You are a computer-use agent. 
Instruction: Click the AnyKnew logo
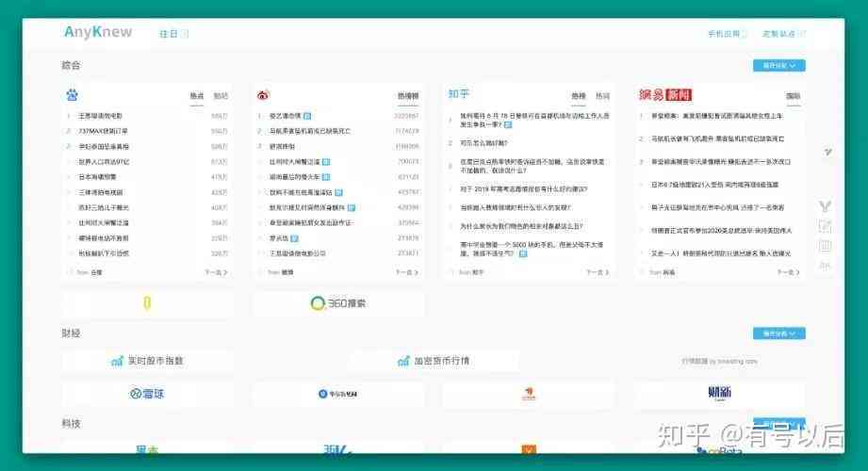point(98,32)
